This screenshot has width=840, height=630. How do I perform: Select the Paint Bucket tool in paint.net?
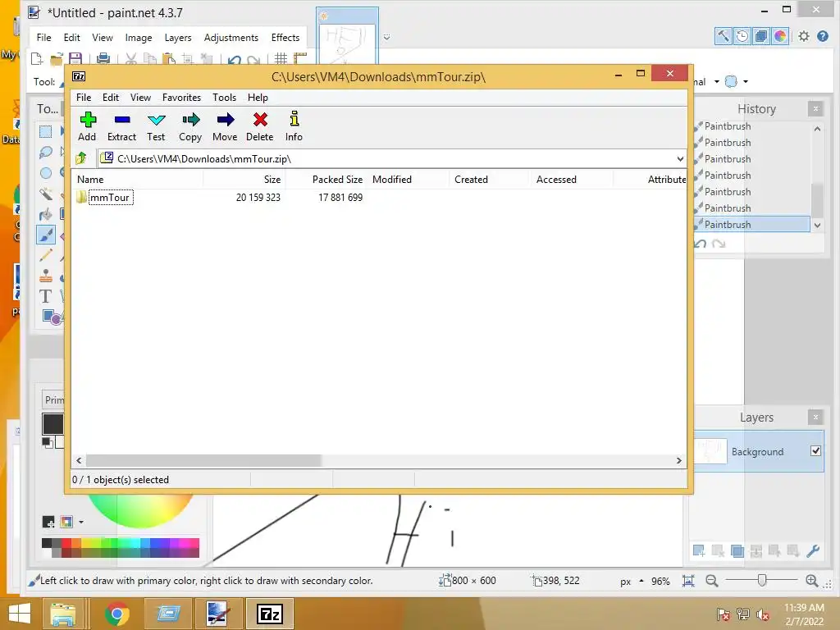pos(46,214)
